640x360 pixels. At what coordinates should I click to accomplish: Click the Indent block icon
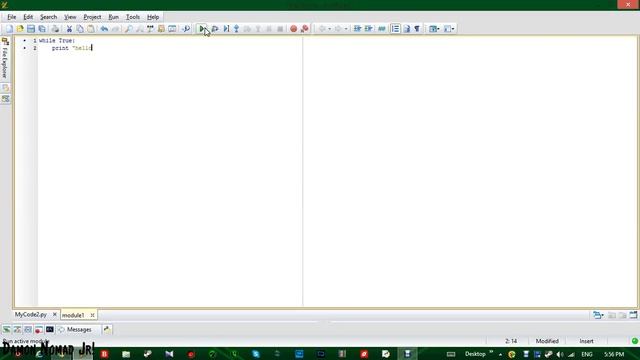(358, 29)
